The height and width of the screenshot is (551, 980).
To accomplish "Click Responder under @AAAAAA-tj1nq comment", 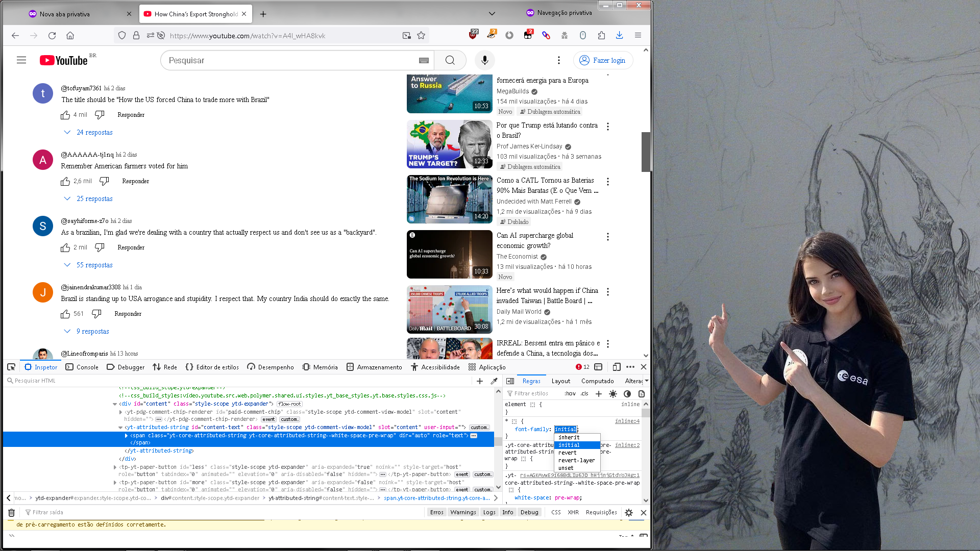I will pyautogui.click(x=135, y=181).
